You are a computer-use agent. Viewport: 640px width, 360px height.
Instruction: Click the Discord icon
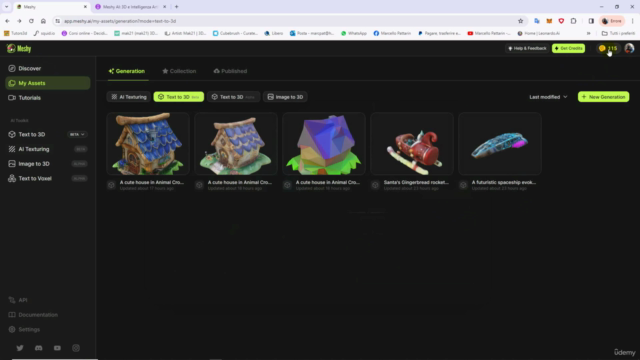(x=38, y=348)
